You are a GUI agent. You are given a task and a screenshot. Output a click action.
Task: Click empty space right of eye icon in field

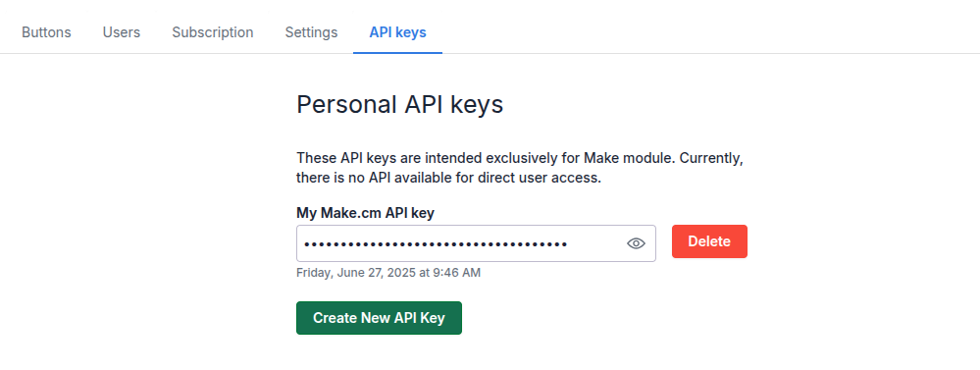pos(650,243)
